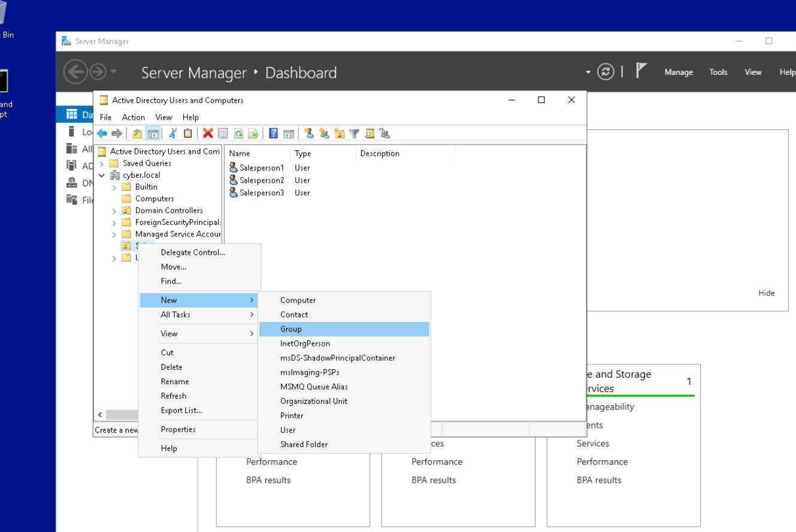Click the Forward arrow in ADUC toolbar

click(117, 133)
